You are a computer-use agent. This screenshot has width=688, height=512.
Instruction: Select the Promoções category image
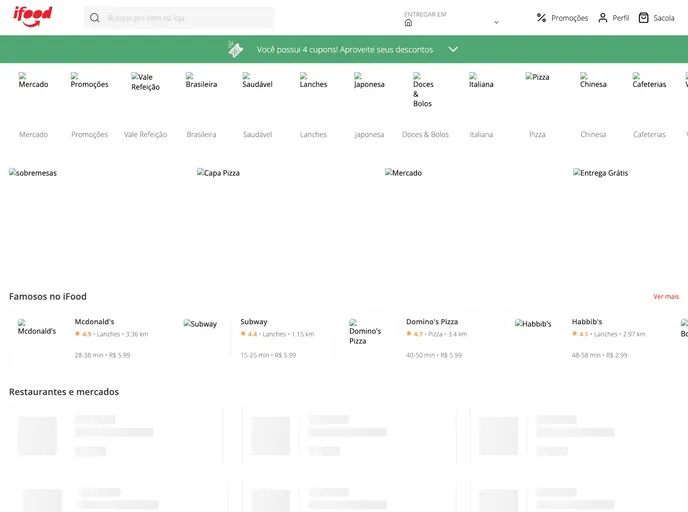tap(89, 80)
